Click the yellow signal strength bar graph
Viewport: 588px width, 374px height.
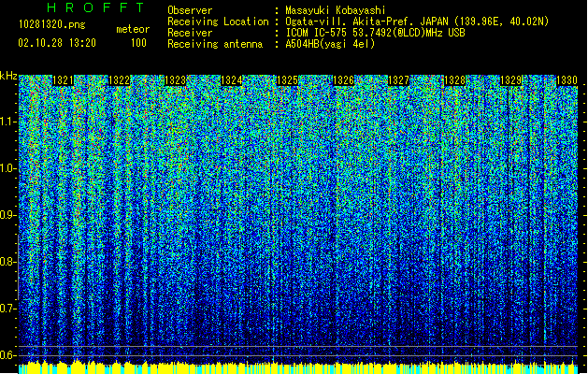point(298,367)
